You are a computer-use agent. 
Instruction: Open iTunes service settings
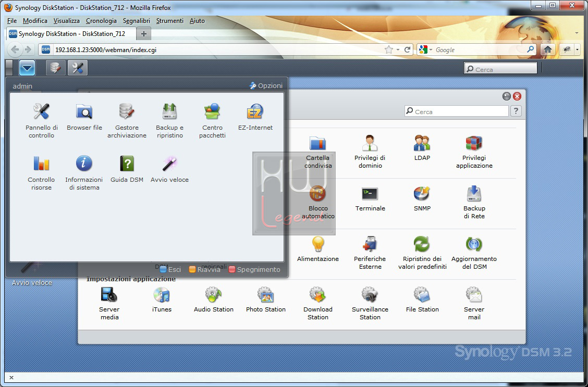coord(162,299)
